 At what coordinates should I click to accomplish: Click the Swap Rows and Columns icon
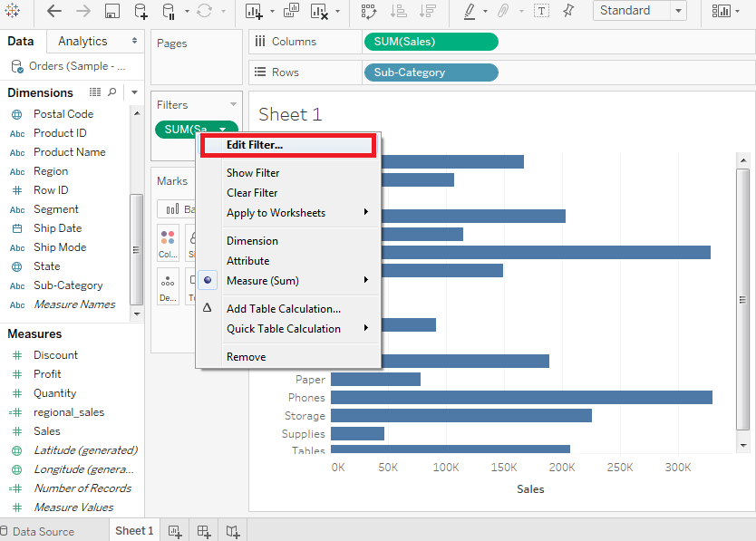tap(369, 11)
